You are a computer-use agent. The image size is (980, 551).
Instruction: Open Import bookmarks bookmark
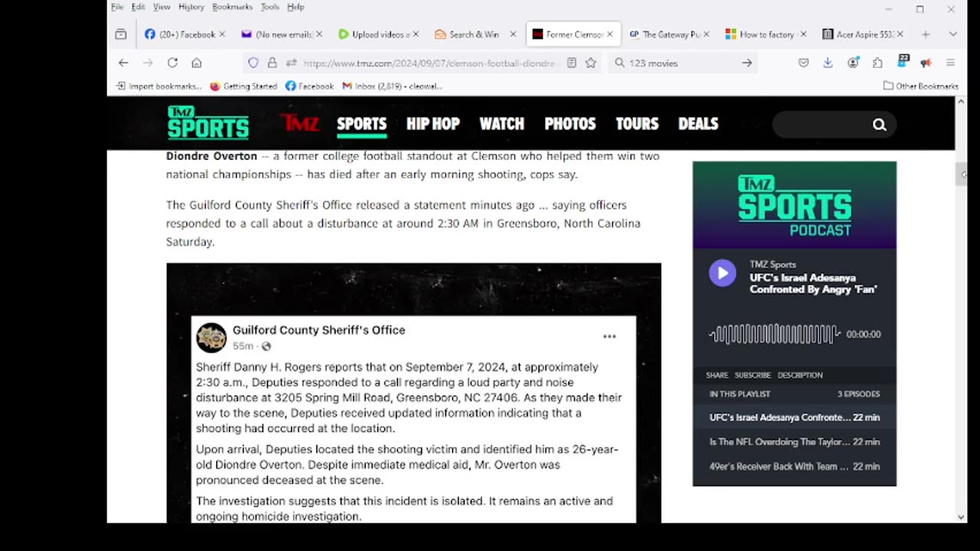click(x=159, y=86)
